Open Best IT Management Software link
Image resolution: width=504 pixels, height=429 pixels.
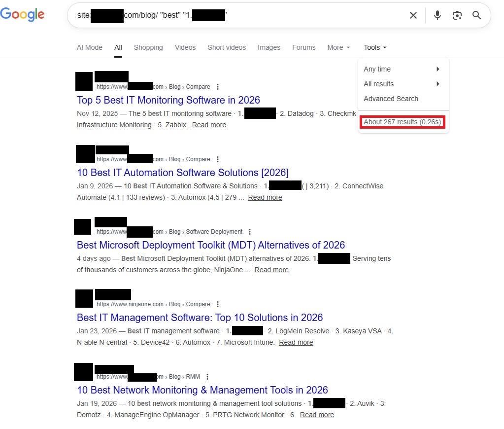pos(200,318)
